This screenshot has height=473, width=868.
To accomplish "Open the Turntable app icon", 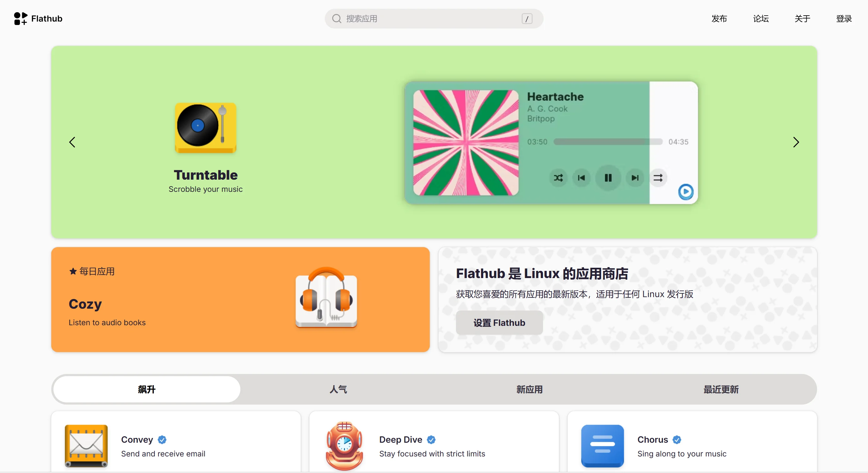I will pos(206,128).
